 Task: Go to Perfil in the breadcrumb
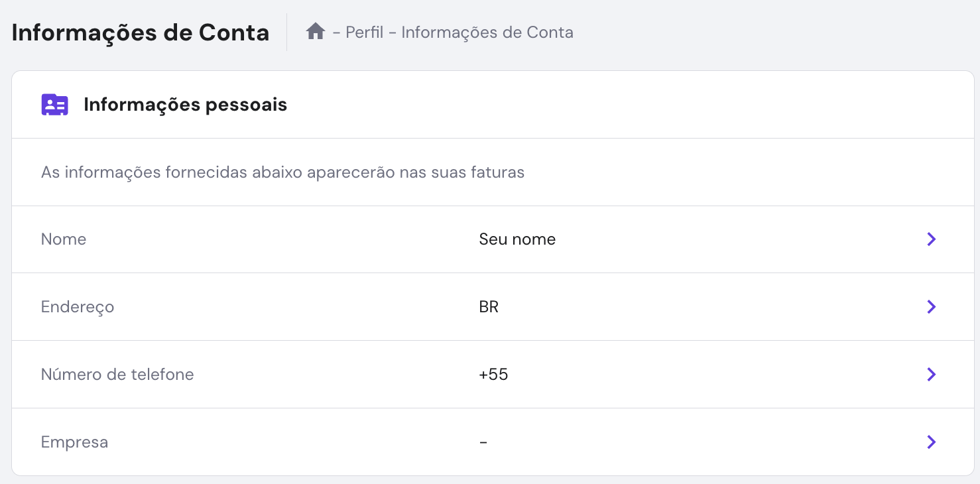coord(365,32)
